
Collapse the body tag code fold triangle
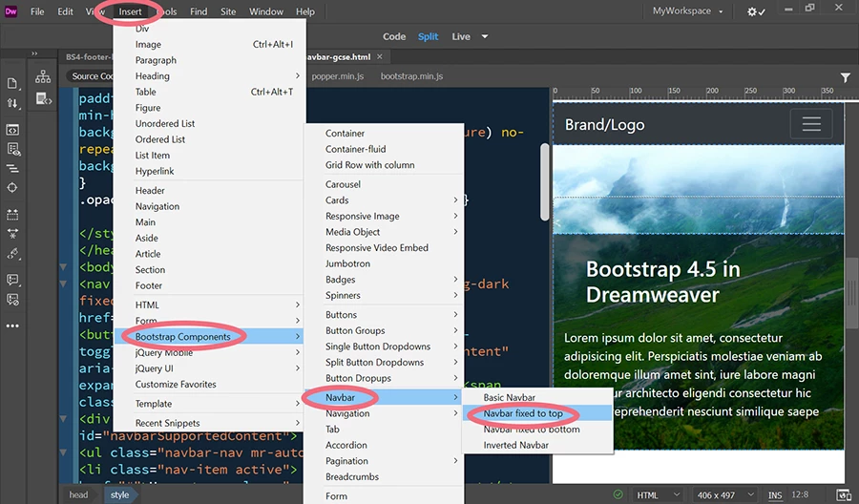coord(63,266)
